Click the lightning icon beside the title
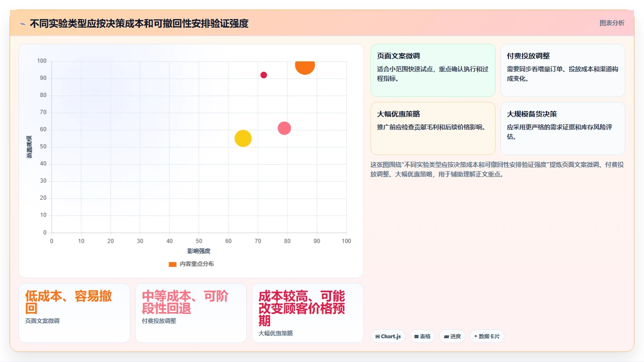The width and height of the screenshot is (644, 362). click(22, 24)
